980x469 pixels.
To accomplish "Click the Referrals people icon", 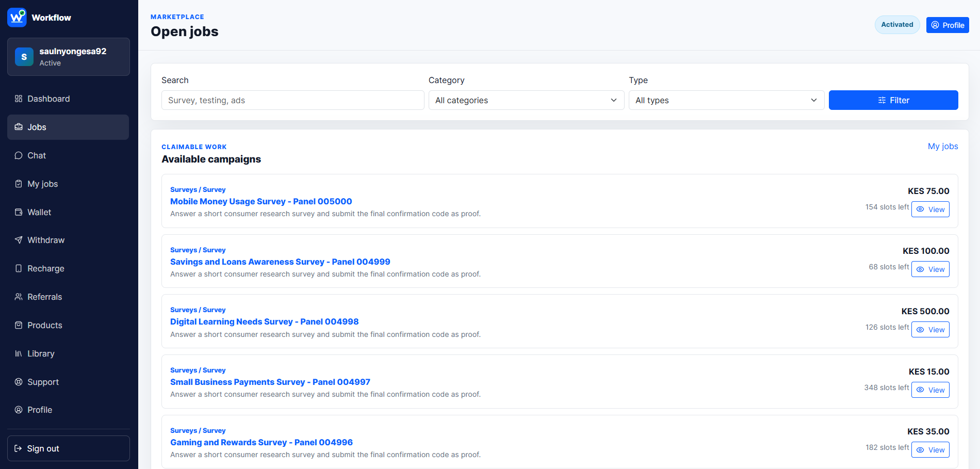I will point(19,297).
